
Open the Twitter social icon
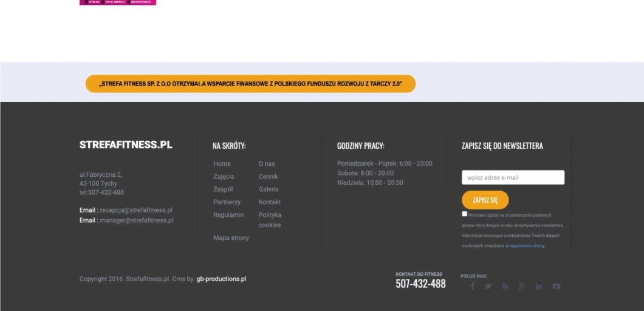pyautogui.click(x=488, y=286)
